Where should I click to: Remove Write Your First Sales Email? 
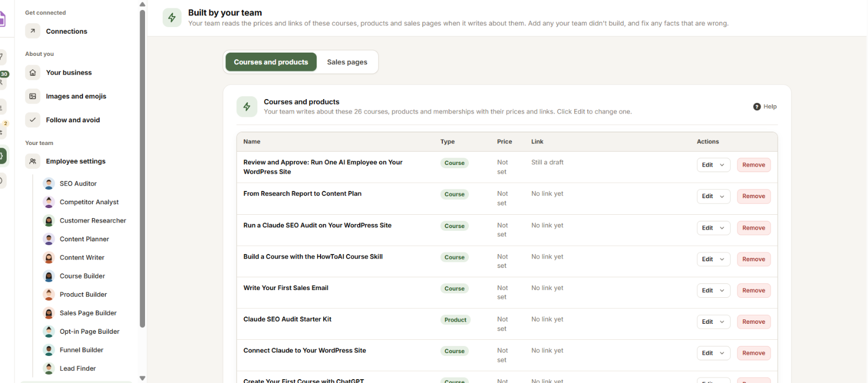point(753,291)
